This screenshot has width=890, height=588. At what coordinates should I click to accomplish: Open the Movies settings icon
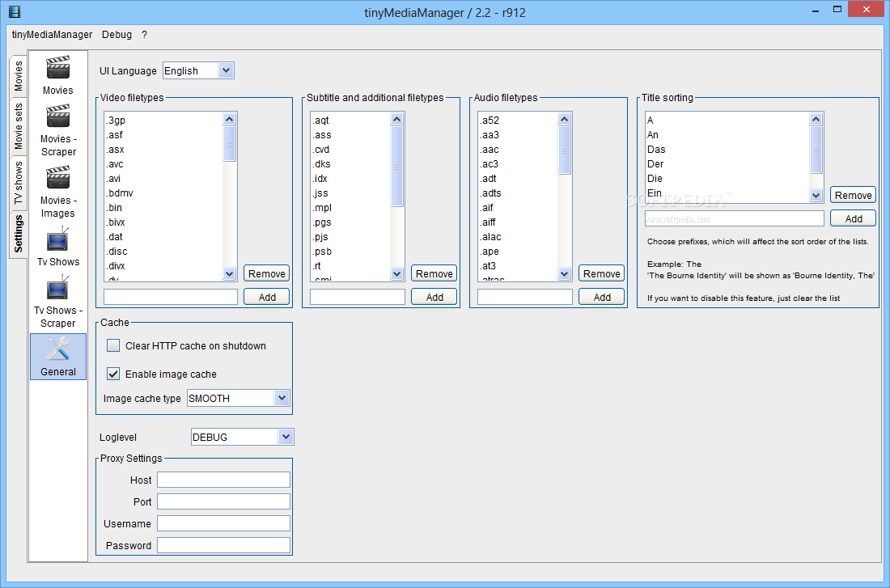tap(58, 75)
